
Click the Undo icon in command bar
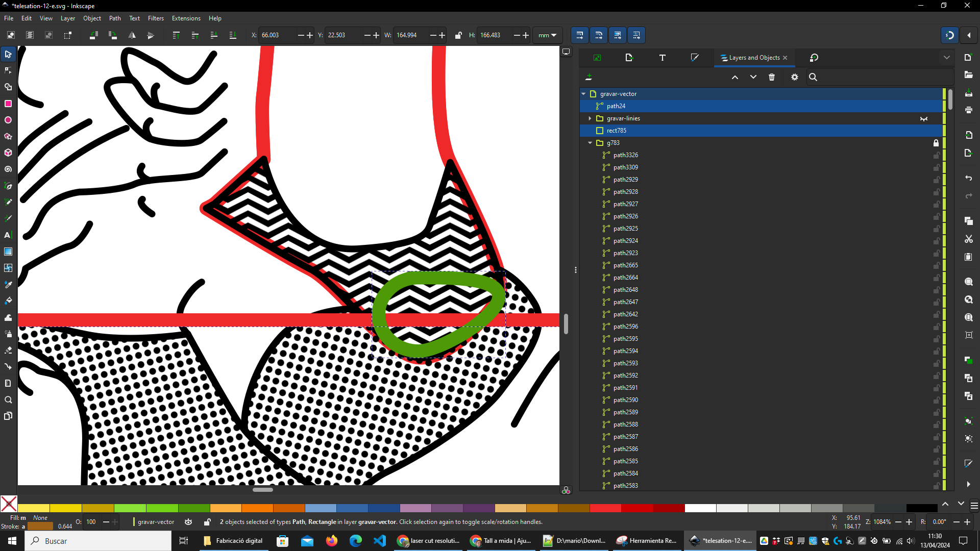(968, 178)
